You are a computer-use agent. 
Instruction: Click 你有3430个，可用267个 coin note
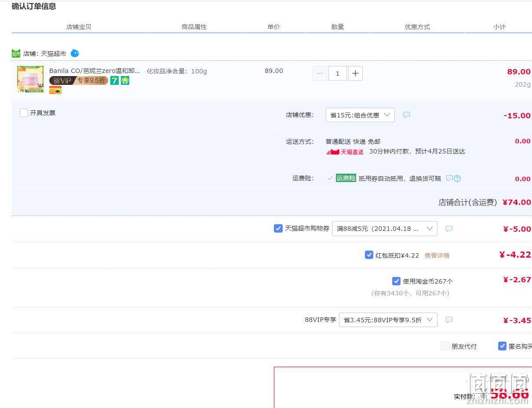click(410, 293)
